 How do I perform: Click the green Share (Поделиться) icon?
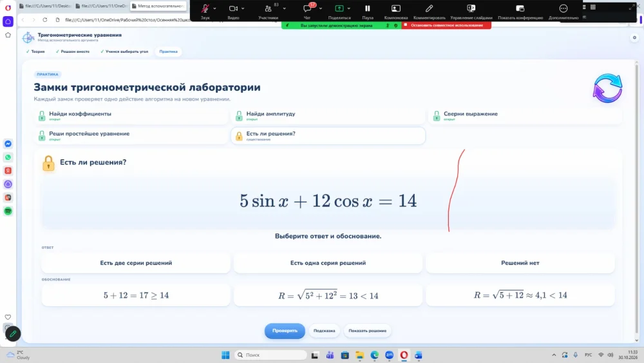(x=339, y=8)
